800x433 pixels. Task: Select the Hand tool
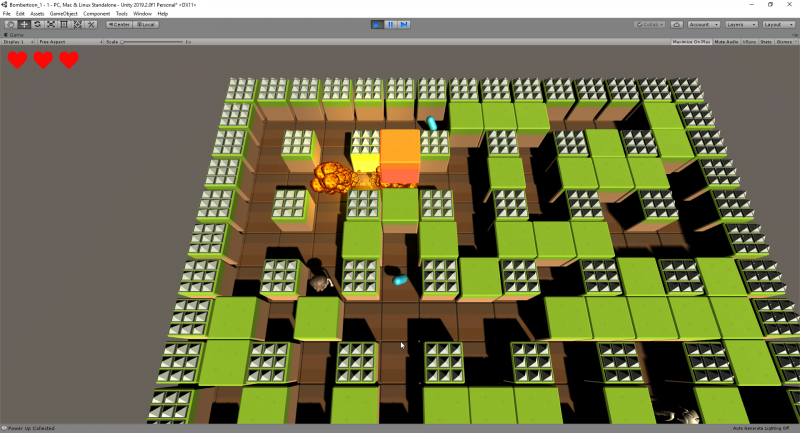[10, 24]
